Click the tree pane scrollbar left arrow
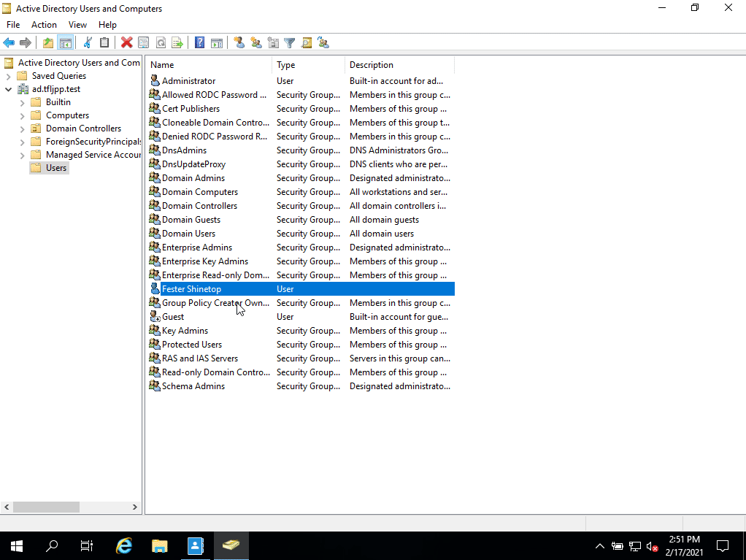 pyautogui.click(x=7, y=507)
